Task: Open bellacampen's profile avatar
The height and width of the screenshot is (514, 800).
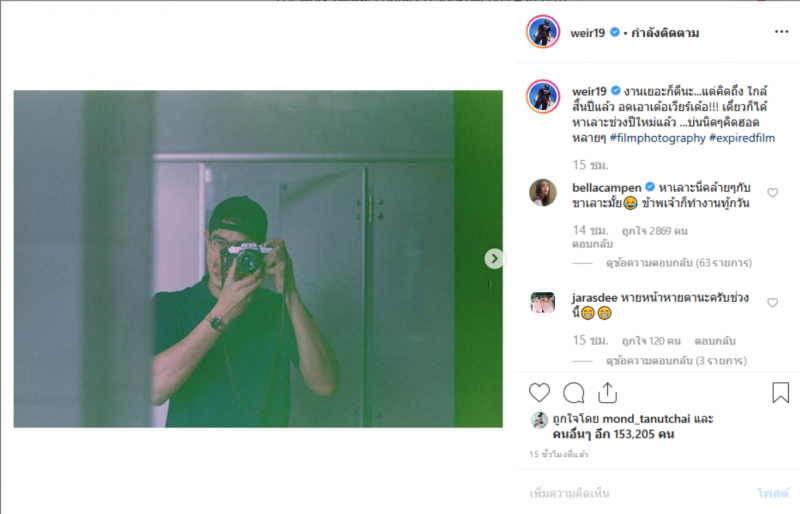Action: point(543,192)
